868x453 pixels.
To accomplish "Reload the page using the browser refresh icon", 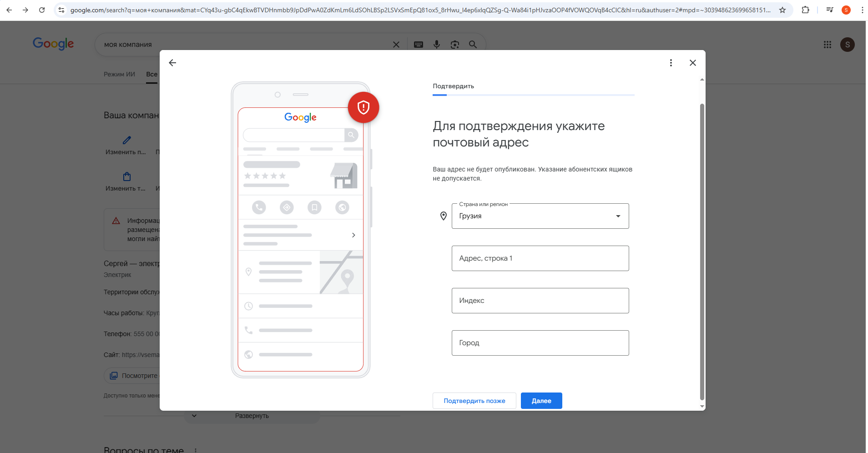I will [42, 10].
